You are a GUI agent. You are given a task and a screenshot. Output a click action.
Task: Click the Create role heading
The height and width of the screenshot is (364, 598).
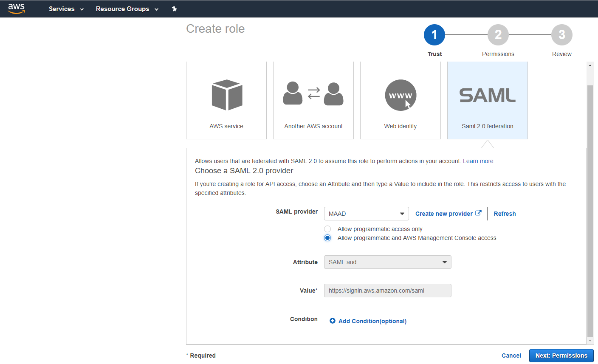coord(215,28)
